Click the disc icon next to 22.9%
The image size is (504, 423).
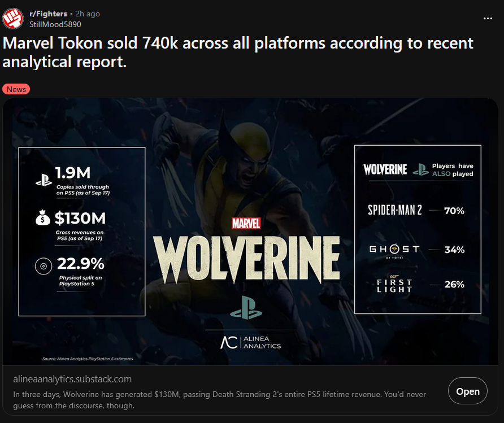[44, 266]
